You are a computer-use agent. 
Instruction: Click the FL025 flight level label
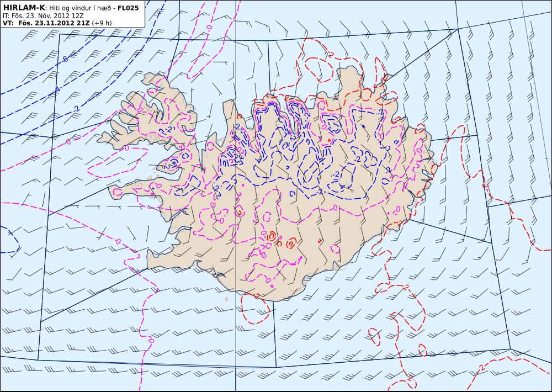pos(128,8)
